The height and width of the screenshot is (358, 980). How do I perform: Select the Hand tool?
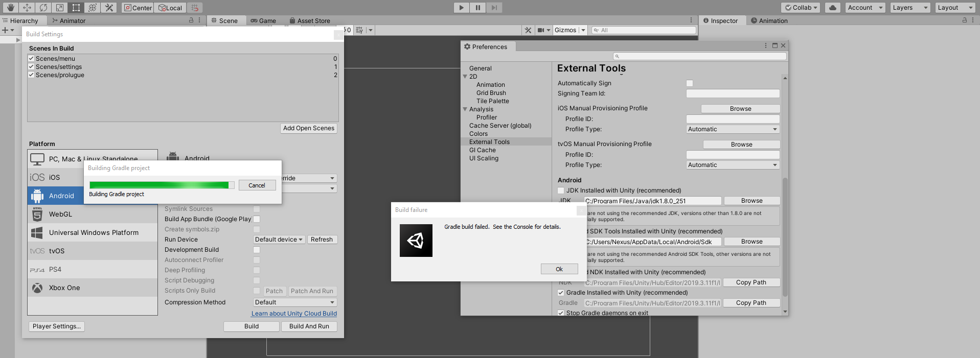click(x=10, y=8)
